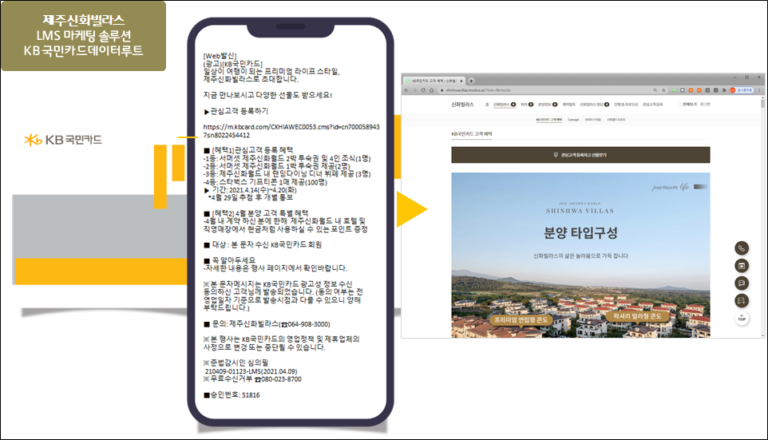768x440 pixels.
Task: Click the browser profile avatar button
Action: coord(742,90)
